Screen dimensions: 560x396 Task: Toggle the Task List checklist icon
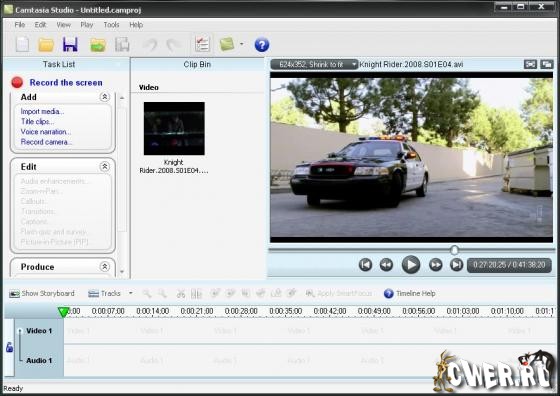pos(202,44)
